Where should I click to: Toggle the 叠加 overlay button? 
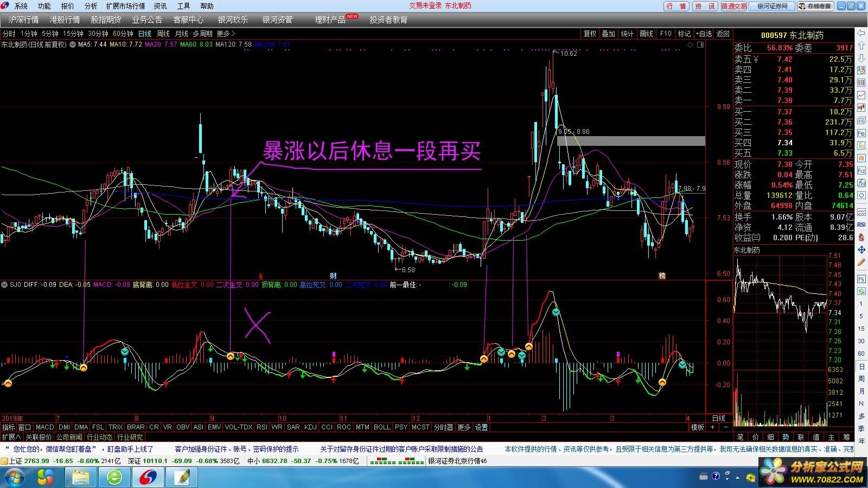coord(609,34)
